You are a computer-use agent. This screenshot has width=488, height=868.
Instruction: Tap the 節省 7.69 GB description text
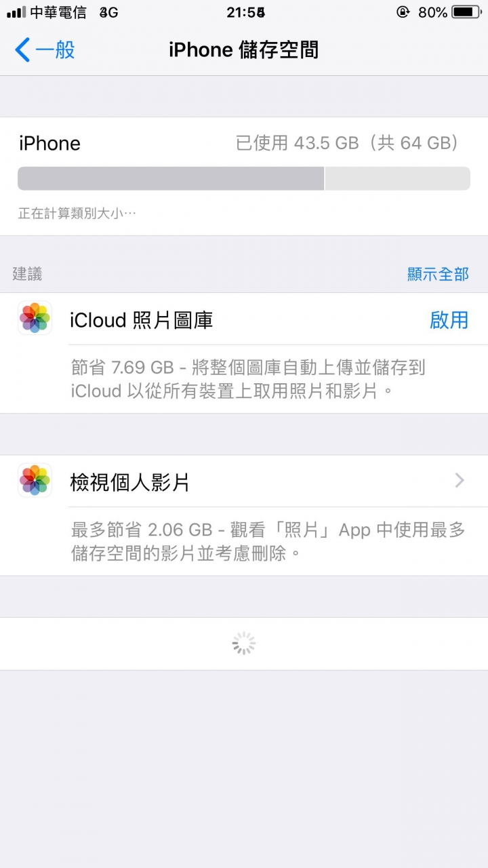click(248, 379)
